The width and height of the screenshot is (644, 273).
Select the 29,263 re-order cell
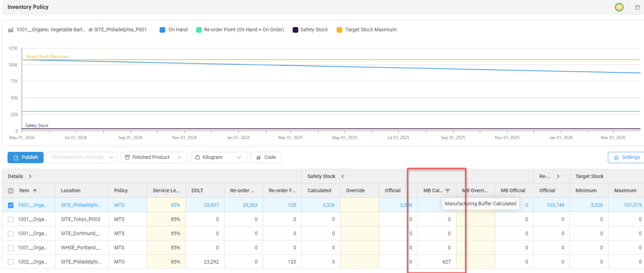click(244, 205)
